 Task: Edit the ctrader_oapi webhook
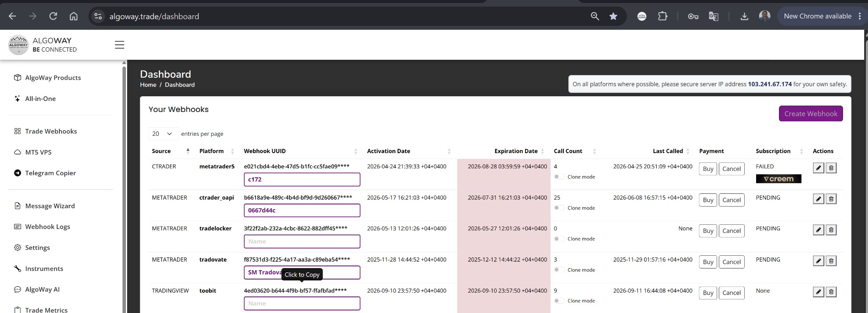[818, 199]
